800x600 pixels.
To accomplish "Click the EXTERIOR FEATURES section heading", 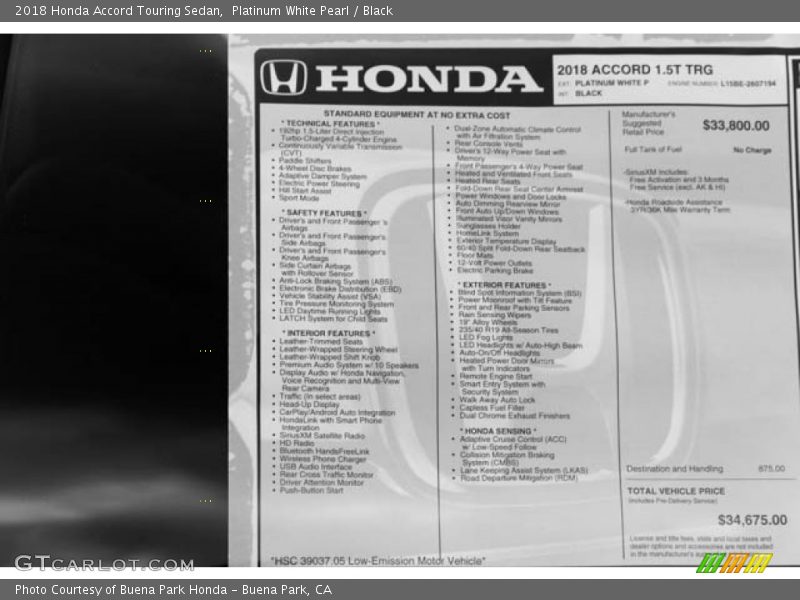I will [503, 285].
